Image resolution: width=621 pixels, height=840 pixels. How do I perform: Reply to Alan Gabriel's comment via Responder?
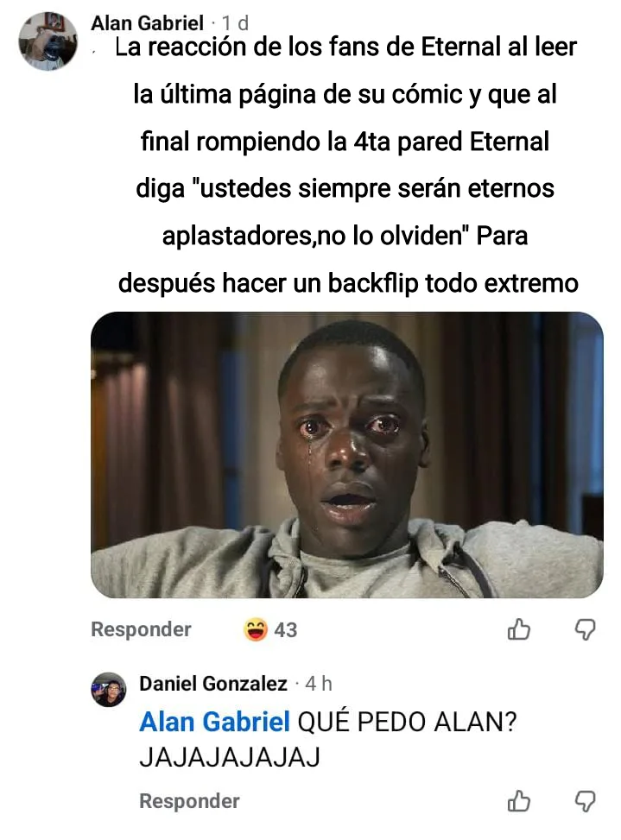pyautogui.click(x=141, y=629)
